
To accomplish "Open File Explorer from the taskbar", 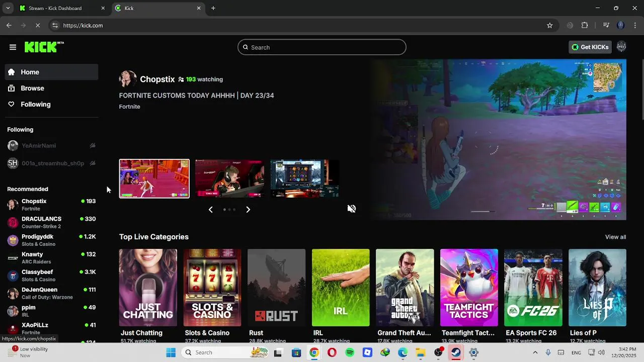I will [421, 352].
